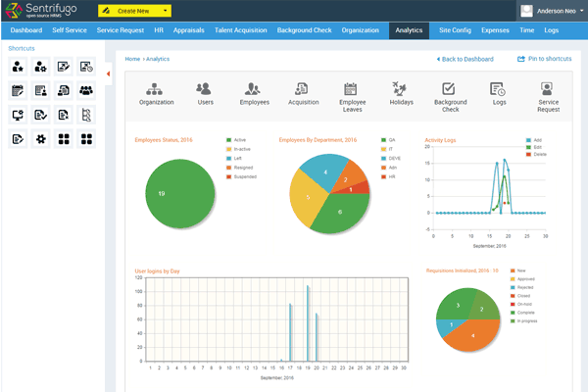Open the Create New dropdown
The image size is (588, 392).
point(135,10)
